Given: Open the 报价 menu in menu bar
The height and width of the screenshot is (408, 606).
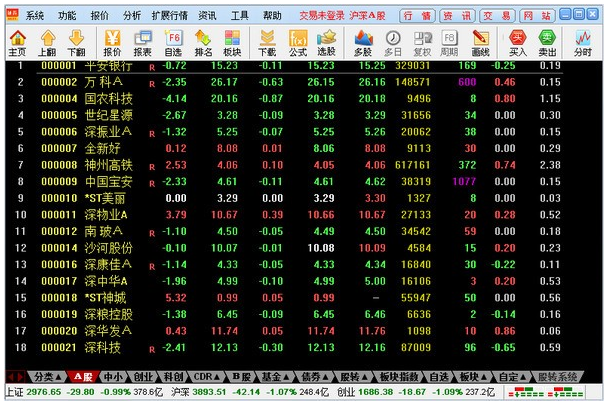Looking at the screenshot, I should (99, 15).
